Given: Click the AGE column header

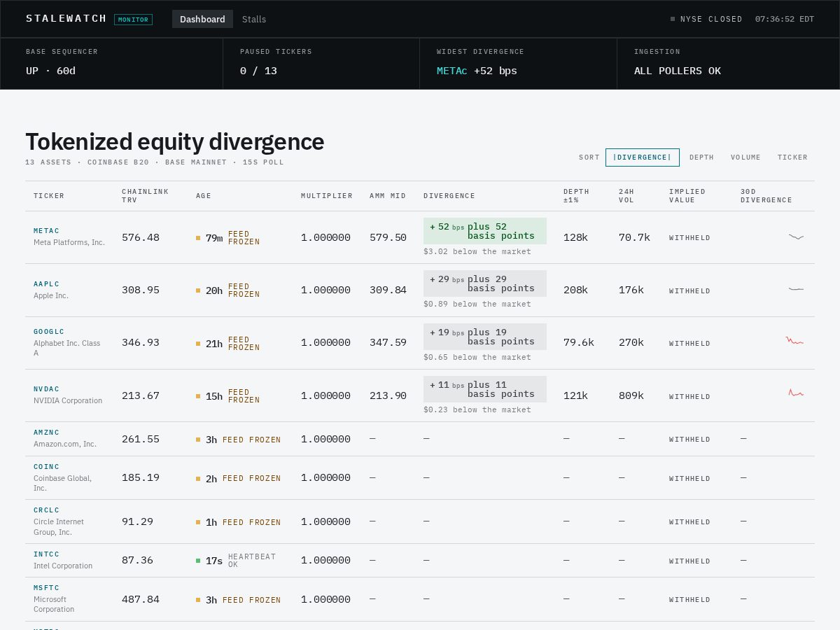Looking at the screenshot, I should tap(204, 196).
